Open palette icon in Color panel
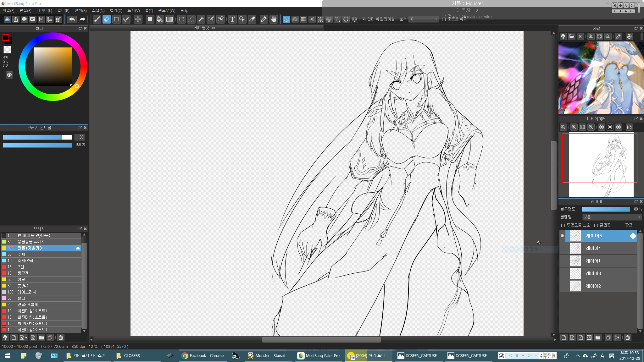The width and height of the screenshot is (644, 362). click(x=9, y=75)
